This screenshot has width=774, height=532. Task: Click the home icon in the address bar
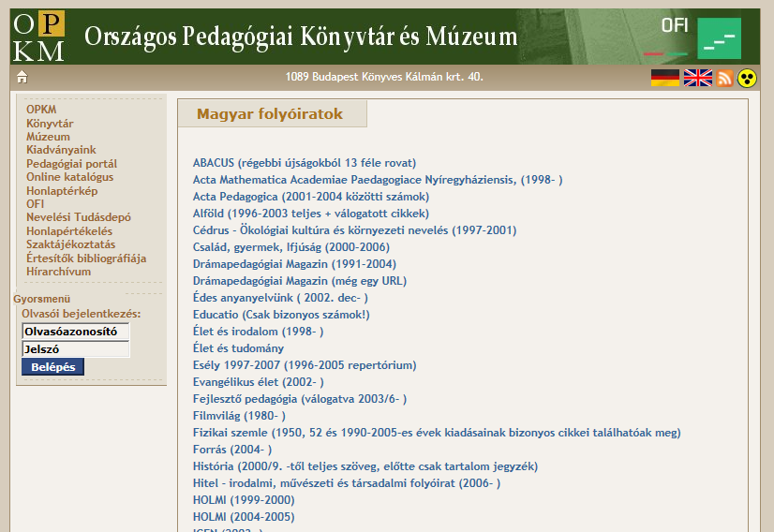click(x=22, y=77)
